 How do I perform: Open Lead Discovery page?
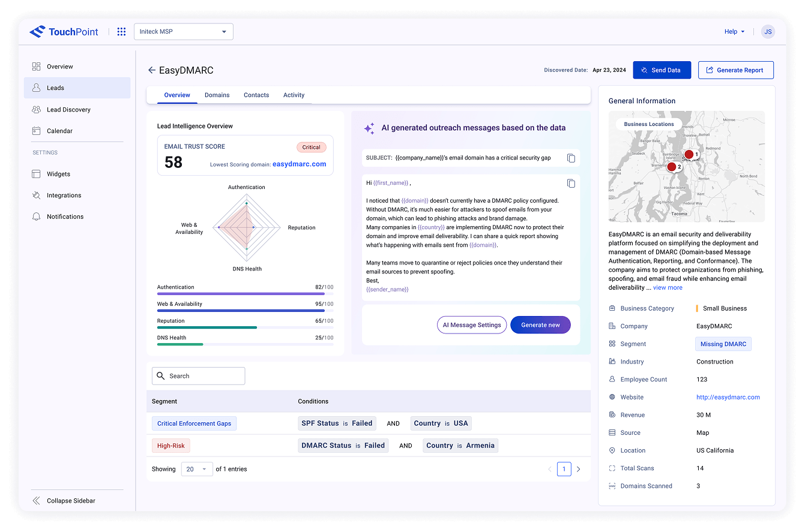77,110
